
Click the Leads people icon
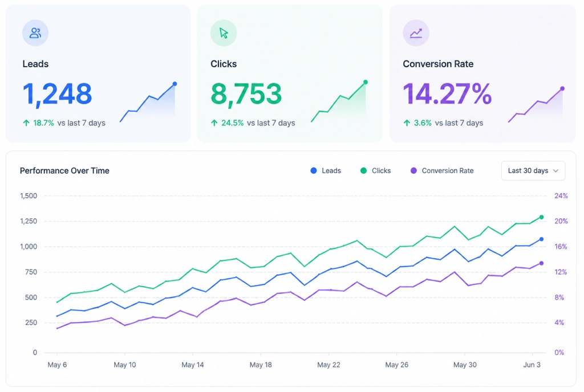click(35, 33)
